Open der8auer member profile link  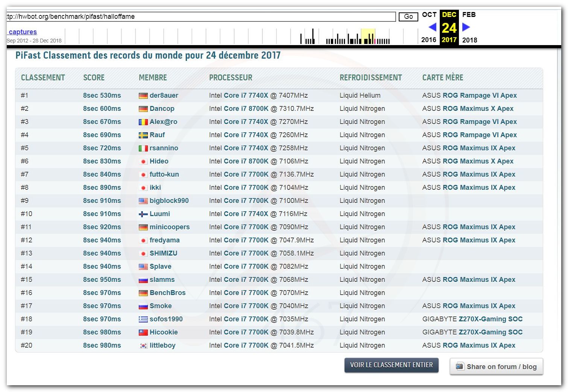pos(164,95)
